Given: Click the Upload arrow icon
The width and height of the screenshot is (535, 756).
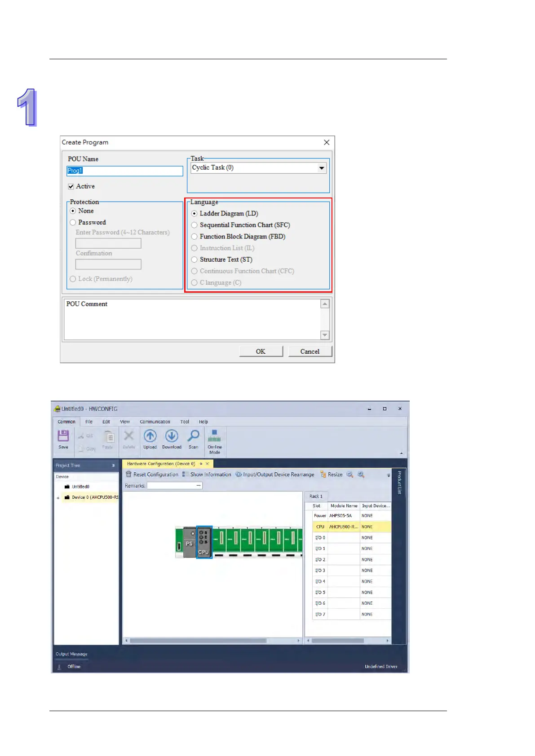Looking at the screenshot, I should [x=150, y=436].
